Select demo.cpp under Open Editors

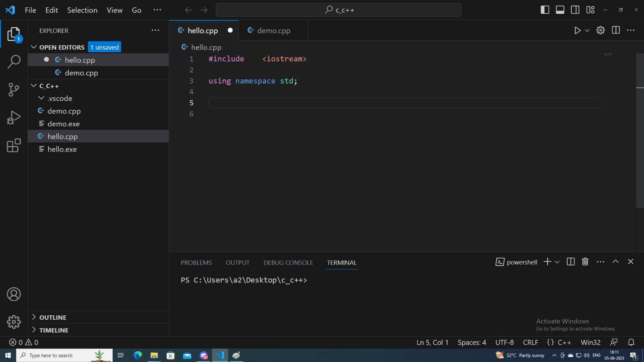pyautogui.click(x=98, y=73)
